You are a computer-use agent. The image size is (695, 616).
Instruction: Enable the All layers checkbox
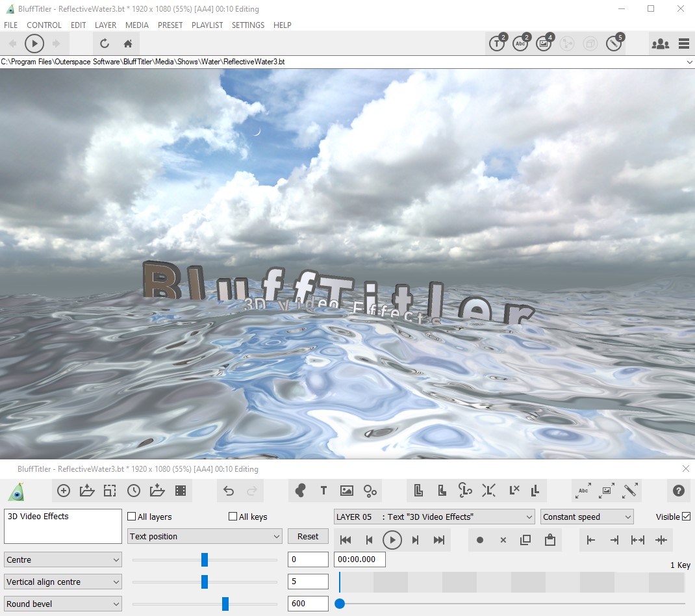coord(132,517)
